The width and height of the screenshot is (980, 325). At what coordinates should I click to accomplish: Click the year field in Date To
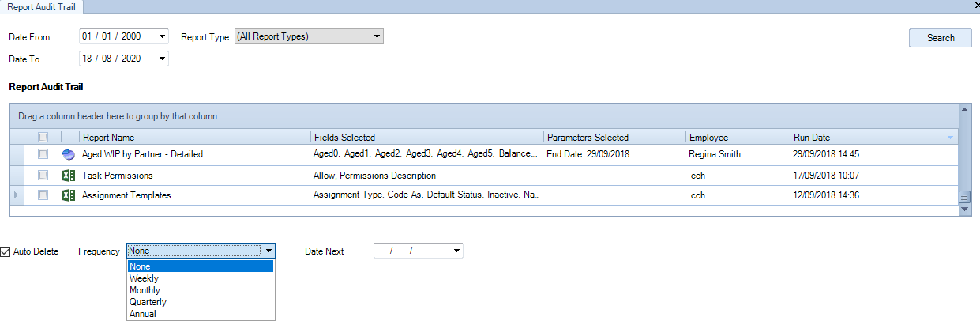[x=131, y=59]
